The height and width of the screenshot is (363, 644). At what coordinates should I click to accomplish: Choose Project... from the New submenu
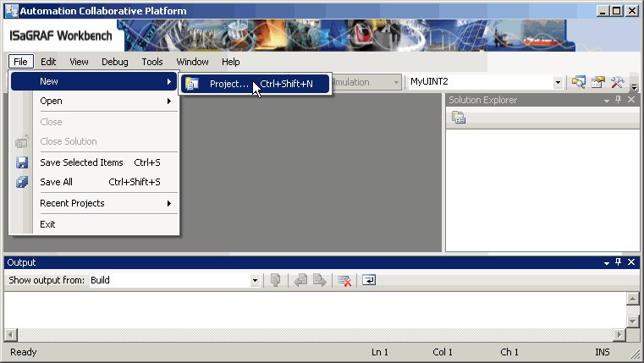[x=255, y=84]
